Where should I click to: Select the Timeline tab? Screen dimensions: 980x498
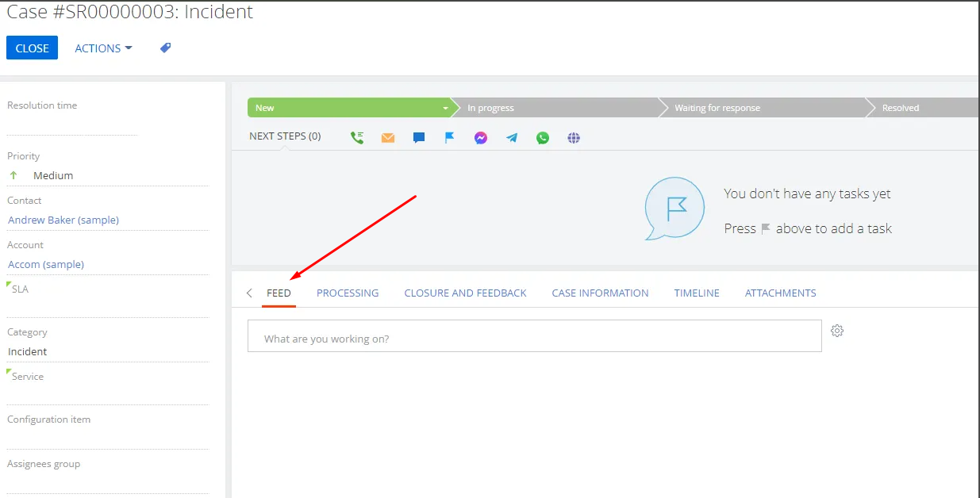tap(697, 293)
